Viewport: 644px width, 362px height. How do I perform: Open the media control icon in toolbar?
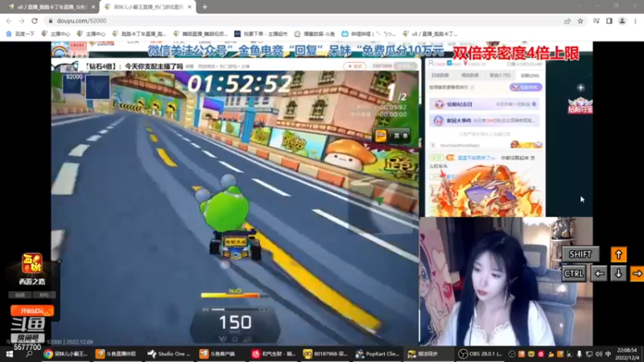click(597, 21)
